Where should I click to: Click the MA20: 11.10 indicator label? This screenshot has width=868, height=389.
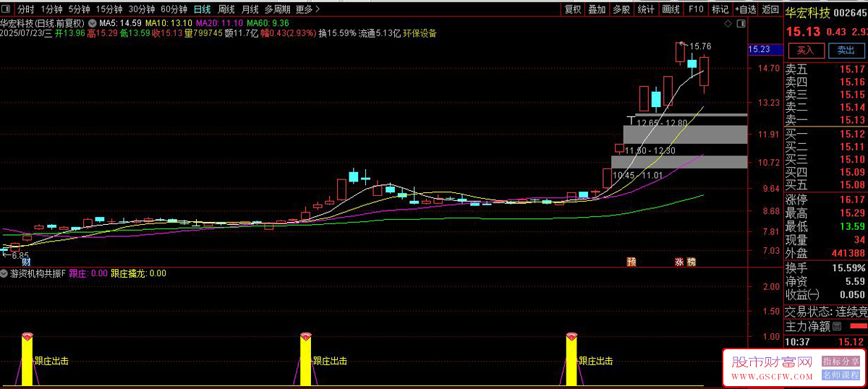pos(220,22)
